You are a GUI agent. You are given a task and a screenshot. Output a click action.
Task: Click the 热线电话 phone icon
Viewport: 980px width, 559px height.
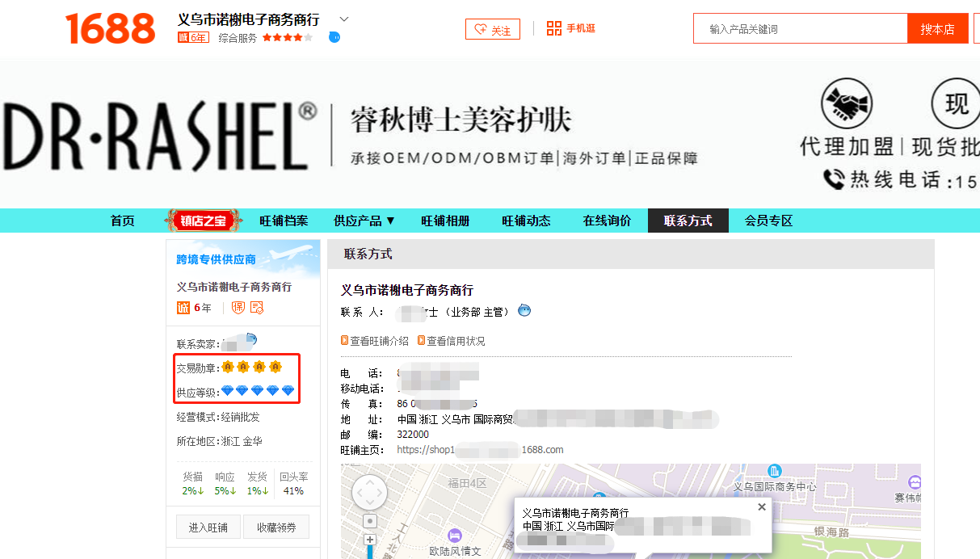[834, 179]
